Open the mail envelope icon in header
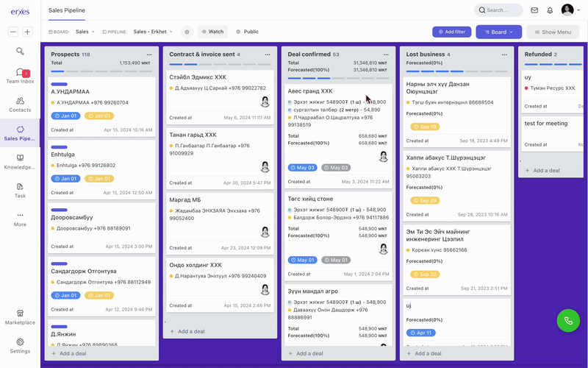Image resolution: width=588 pixels, height=368 pixels. point(534,10)
